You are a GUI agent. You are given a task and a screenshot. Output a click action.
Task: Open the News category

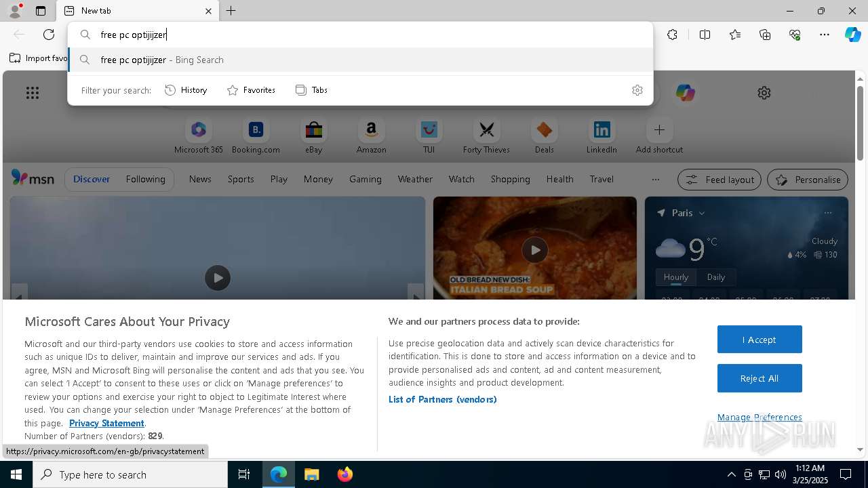coord(200,179)
